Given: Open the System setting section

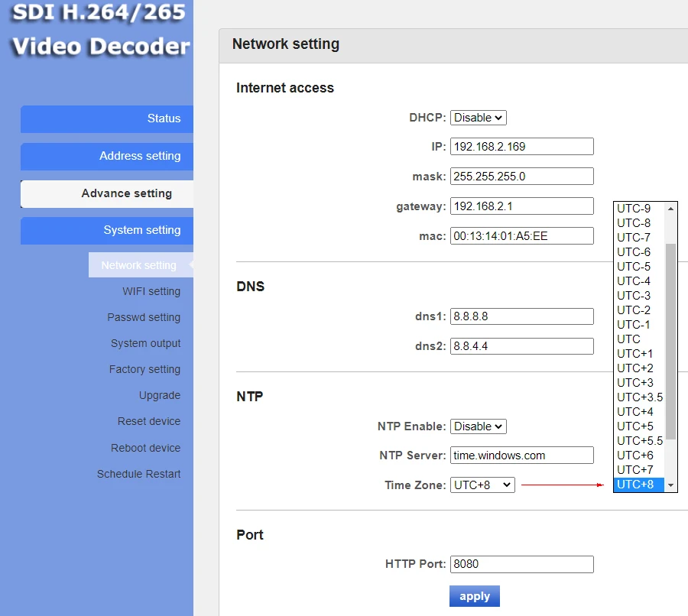Looking at the screenshot, I should click(x=107, y=230).
